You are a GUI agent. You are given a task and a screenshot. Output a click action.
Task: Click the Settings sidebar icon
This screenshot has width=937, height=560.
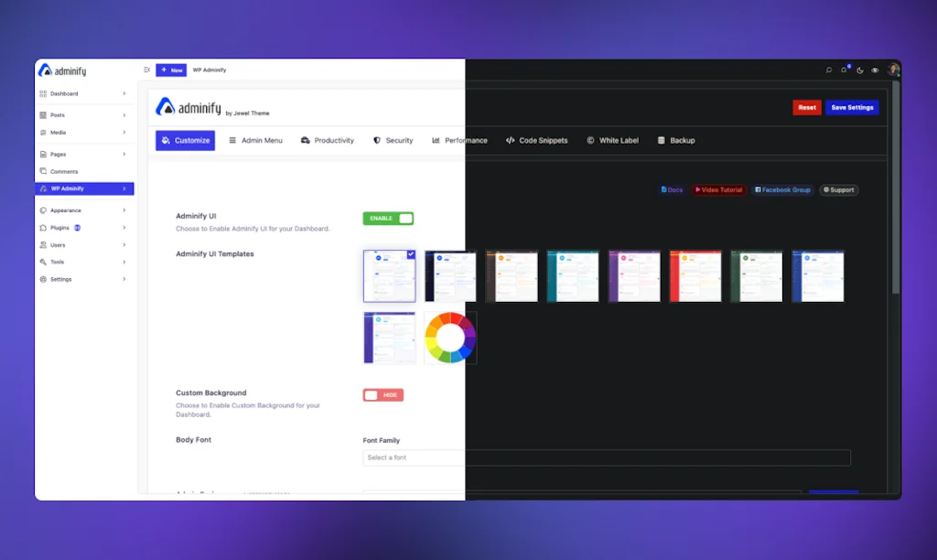click(43, 279)
